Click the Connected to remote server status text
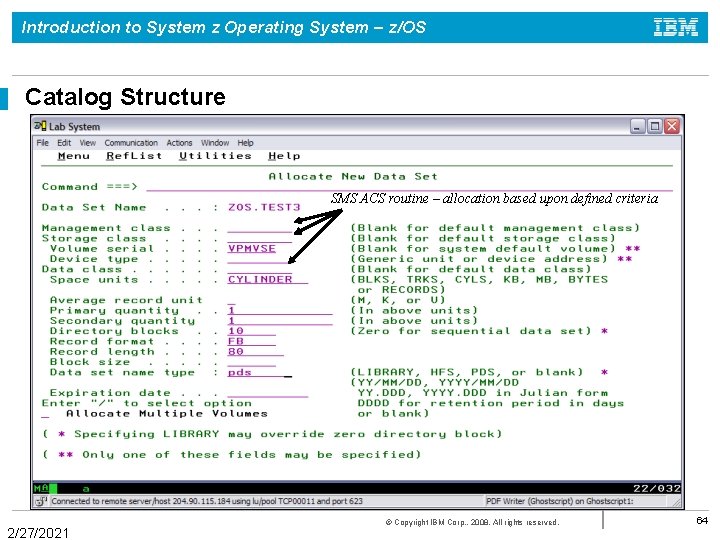Screen dimensions: 720x540 click(x=207, y=501)
